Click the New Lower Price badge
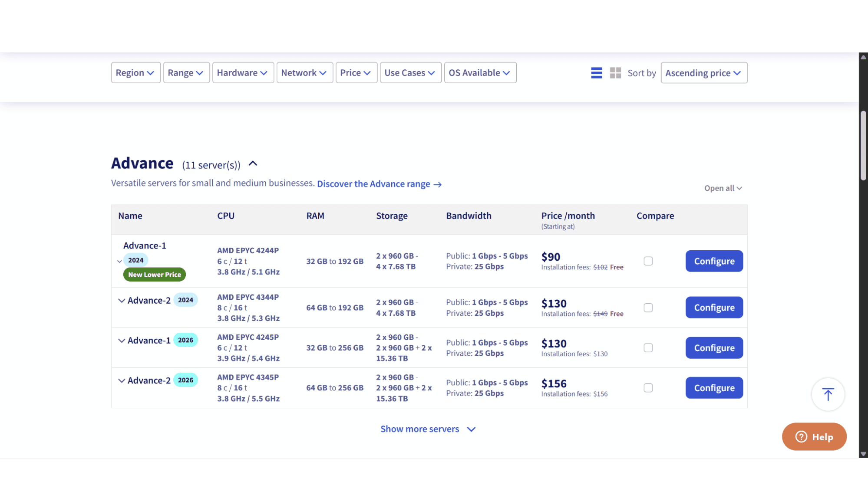The image size is (868, 488). coord(155,275)
